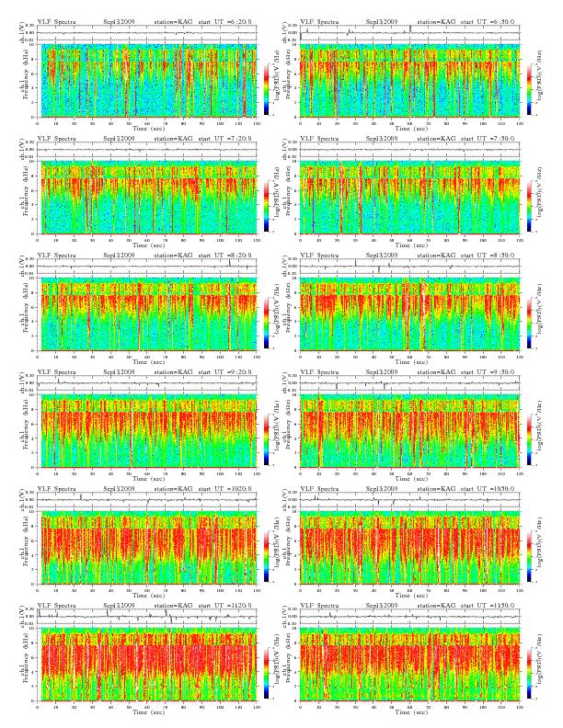Click 'Time (sec)' label under 6:20:0 spectrogram
Viewport: 563px width, 728px height.
click(x=149, y=129)
